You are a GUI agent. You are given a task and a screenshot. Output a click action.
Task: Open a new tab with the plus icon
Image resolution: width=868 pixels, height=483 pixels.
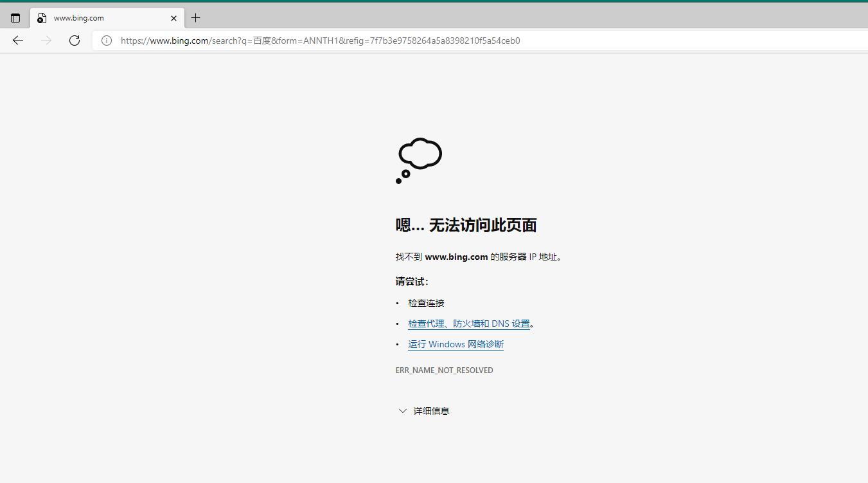click(195, 17)
